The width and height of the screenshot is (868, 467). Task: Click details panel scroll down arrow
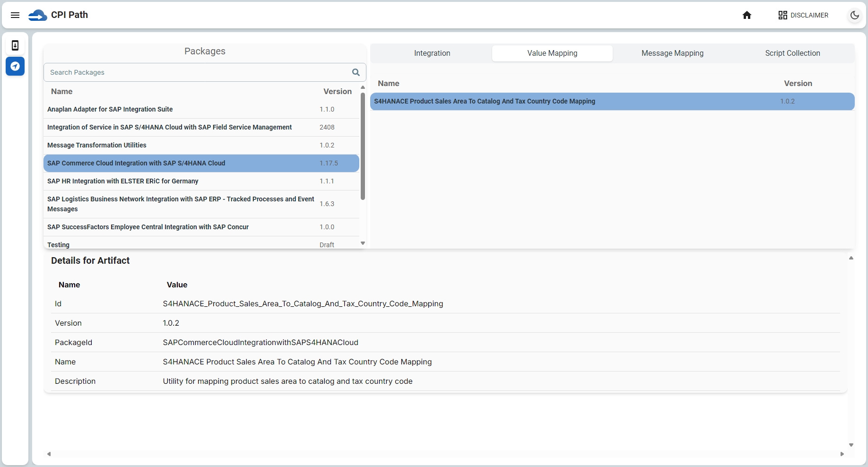pos(851,445)
